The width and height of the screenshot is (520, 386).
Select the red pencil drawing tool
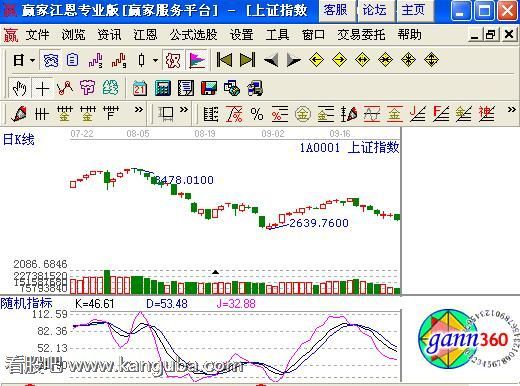click(x=19, y=114)
